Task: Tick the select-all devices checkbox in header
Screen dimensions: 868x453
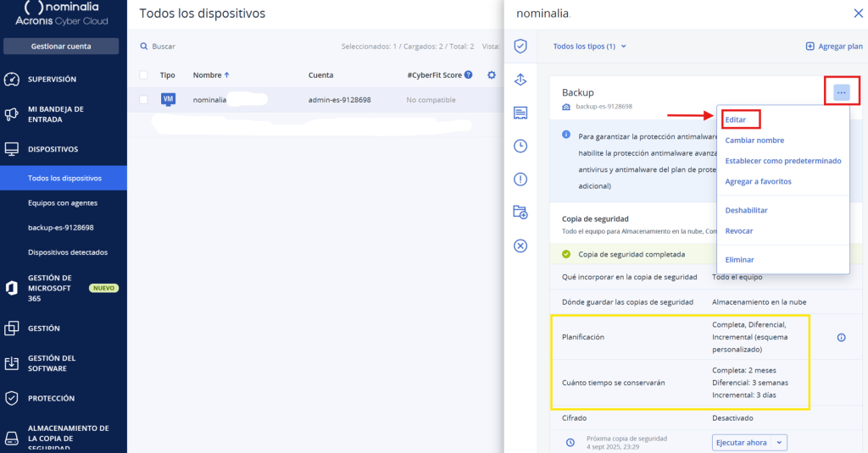Action: tap(143, 75)
